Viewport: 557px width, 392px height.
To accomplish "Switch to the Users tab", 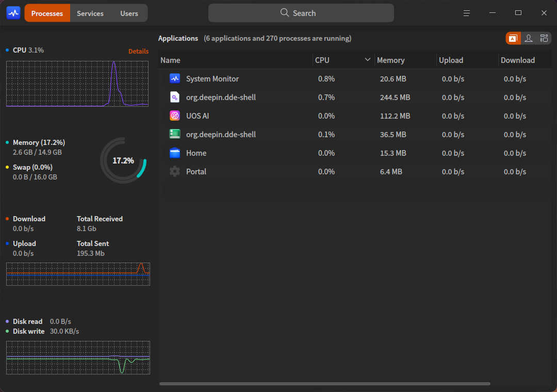I will [129, 13].
